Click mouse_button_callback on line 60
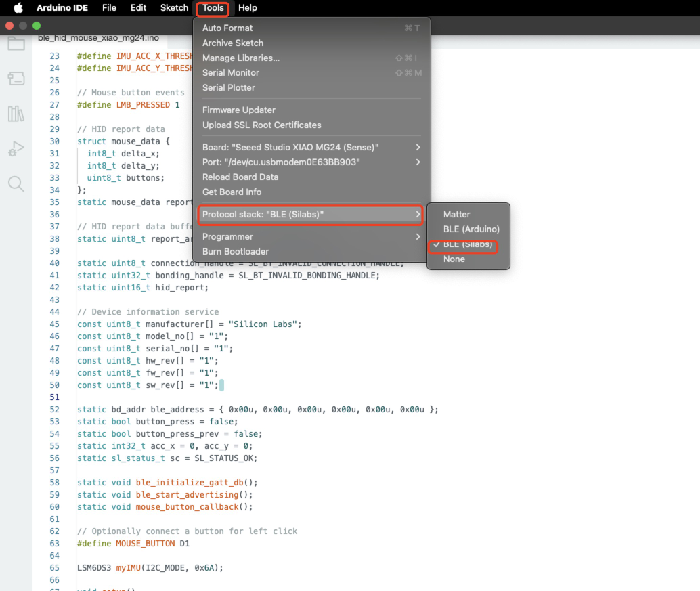Image resolution: width=700 pixels, height=591 pixels. coord(187,507)
